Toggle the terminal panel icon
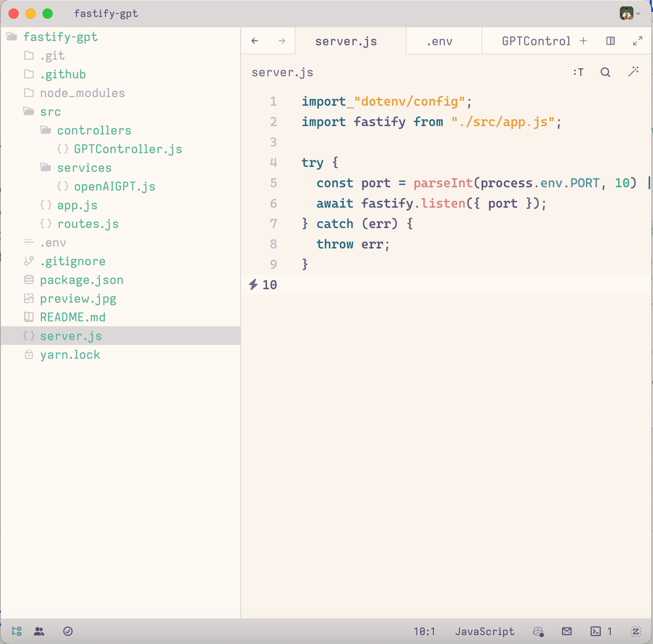The height and width of the screenshot is (644, 653). coord(601,631)
